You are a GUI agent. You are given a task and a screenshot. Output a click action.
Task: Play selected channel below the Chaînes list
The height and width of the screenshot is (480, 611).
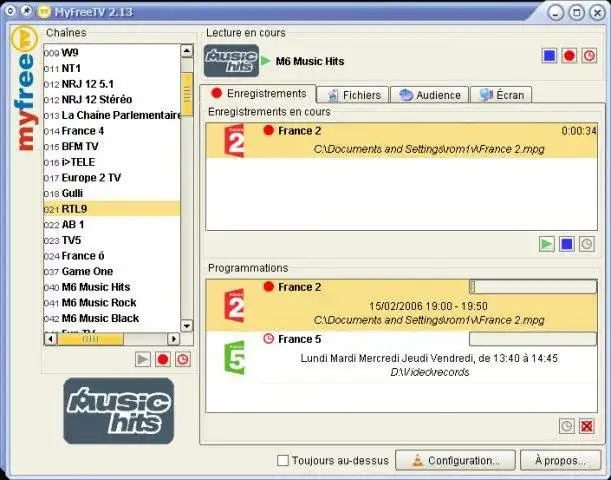coord(143,359)
